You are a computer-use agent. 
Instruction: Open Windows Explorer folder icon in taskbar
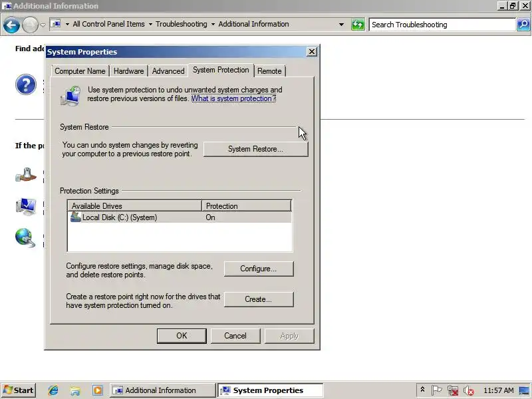pos(75,390)
